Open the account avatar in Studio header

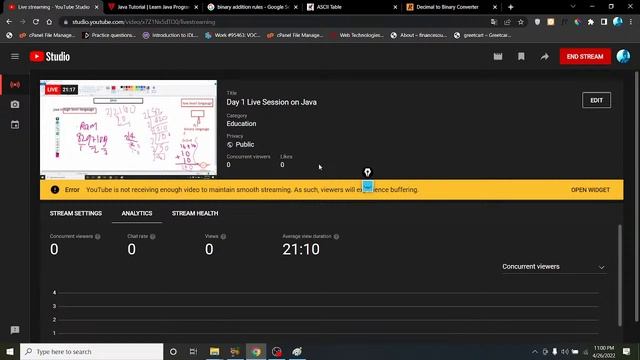point(623,56)
